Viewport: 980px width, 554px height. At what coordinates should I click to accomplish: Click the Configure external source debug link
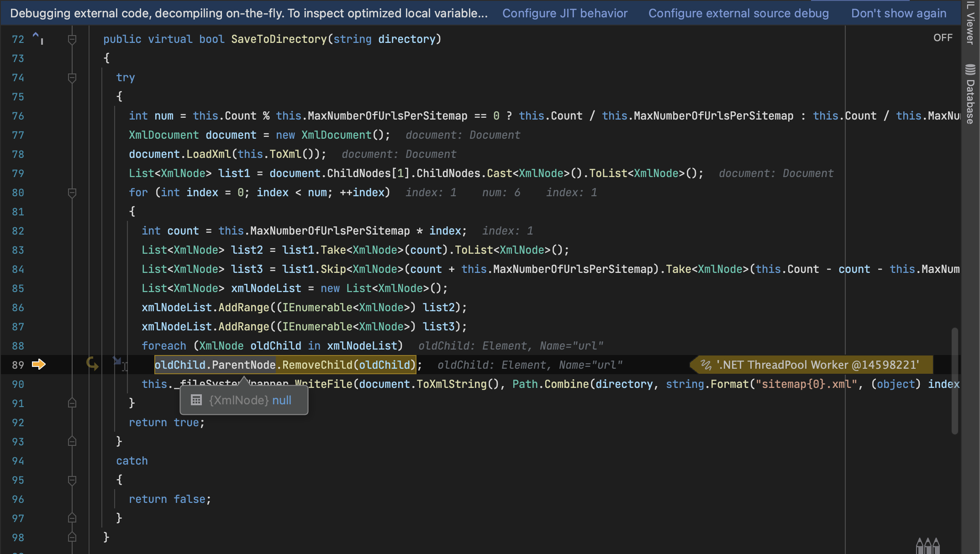(x=738, y=13)
